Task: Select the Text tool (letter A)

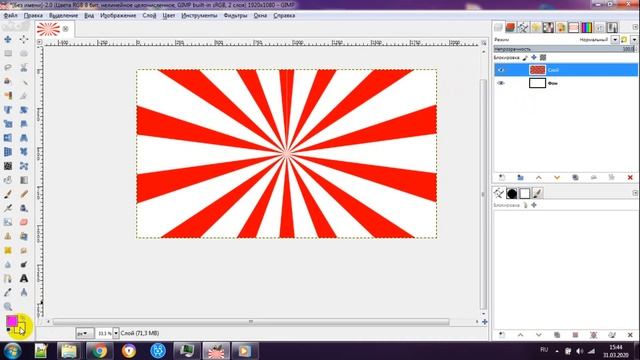Action: (24, 279)
